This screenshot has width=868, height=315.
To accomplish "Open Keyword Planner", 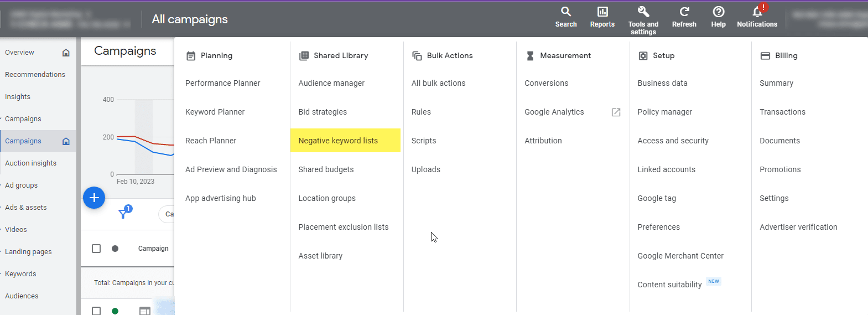I will pos(215,112).
